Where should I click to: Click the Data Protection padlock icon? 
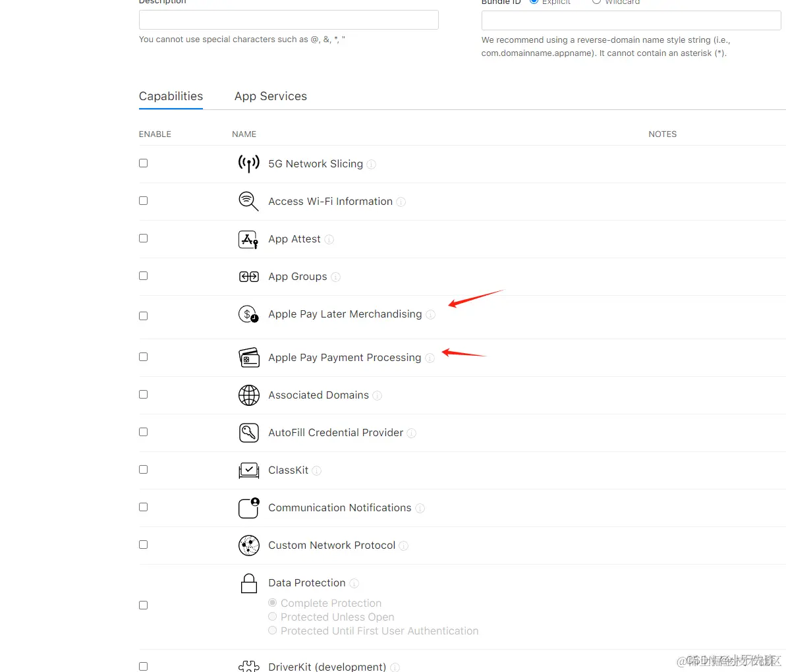coord(248,583)
